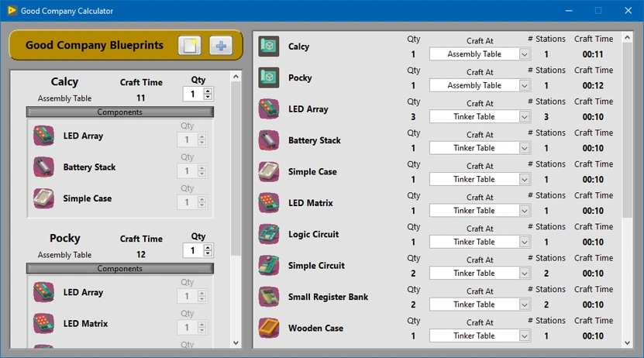This screenshot has height=358, width=644.
Task: Open Craft At dropdown for Small Register Bank
Action: tap(524, 305)
